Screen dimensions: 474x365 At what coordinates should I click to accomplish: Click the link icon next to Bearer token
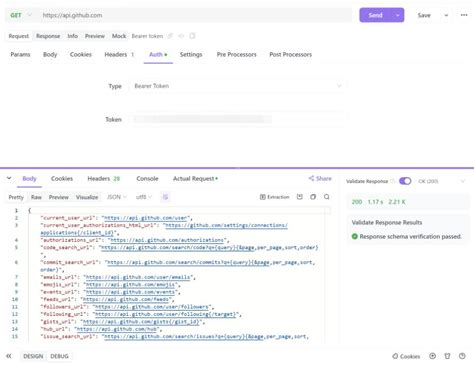tap(181, 36)
